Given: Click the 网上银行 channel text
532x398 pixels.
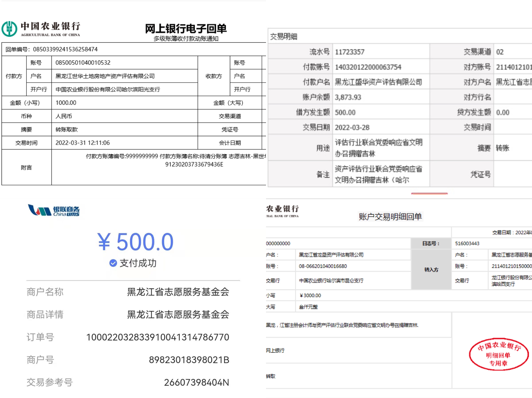Looking at the screenshot, I should [275, 350].
